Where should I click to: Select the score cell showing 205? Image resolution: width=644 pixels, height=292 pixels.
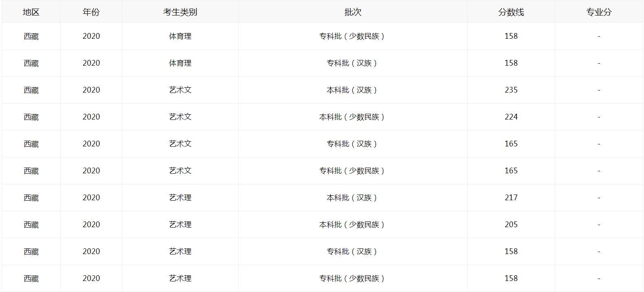(511, 225)
